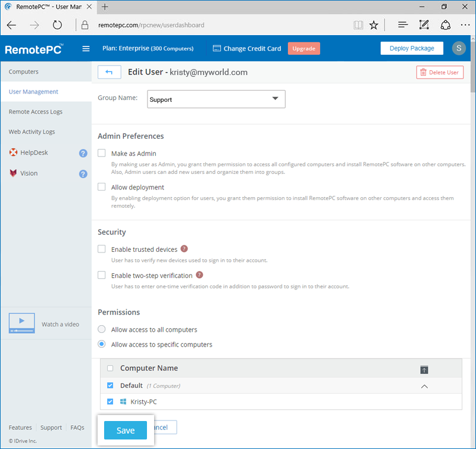Click the help question mark beside Vision

click(83, 174)
